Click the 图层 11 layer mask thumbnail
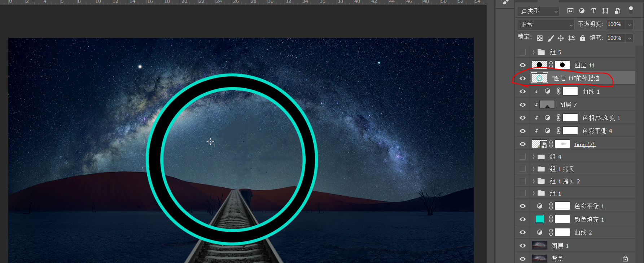The height and width of the screenshot is (263, 644). pyautogui.click(x=562, y=65)
